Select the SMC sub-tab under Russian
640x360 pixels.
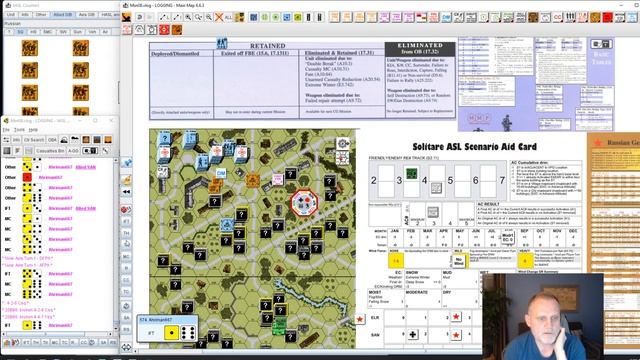48,31
